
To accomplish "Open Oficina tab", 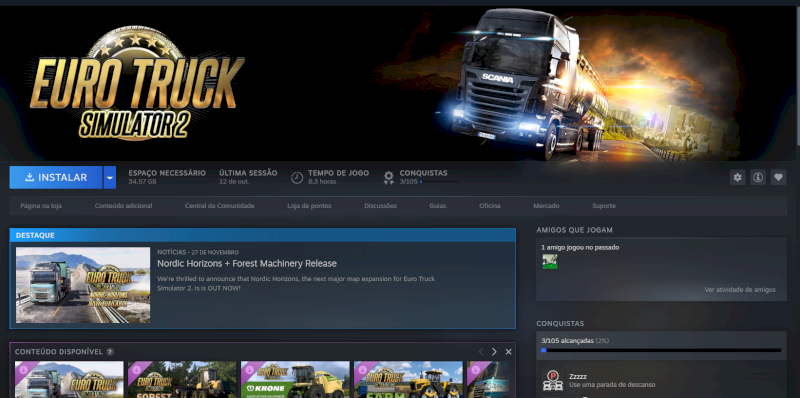I will 489,206.
